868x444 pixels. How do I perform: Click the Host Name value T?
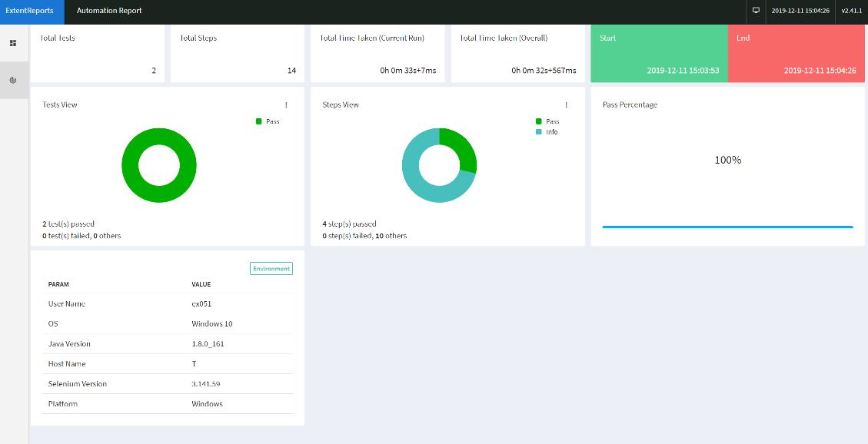[194, 364]
